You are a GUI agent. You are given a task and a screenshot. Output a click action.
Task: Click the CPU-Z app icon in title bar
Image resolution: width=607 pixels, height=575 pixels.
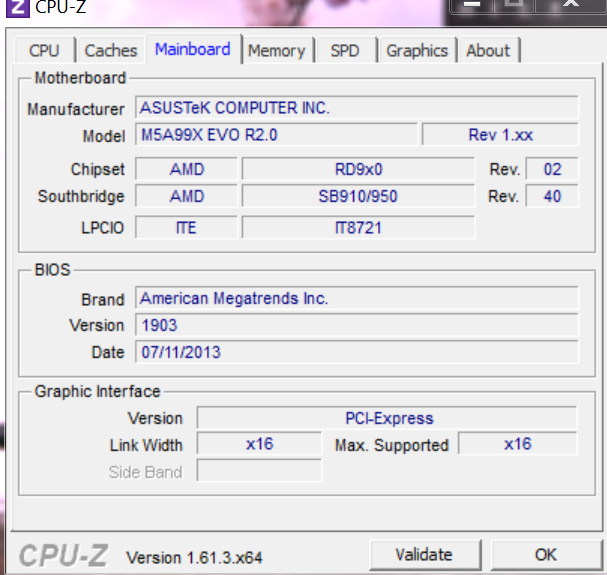coord(18,9)
